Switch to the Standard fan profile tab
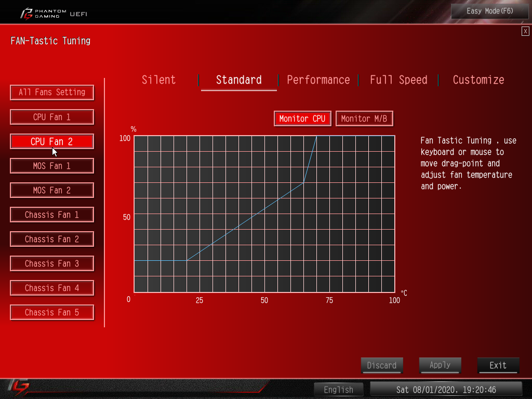The height and width of the screenshot is (399, 532). (239, 80)
